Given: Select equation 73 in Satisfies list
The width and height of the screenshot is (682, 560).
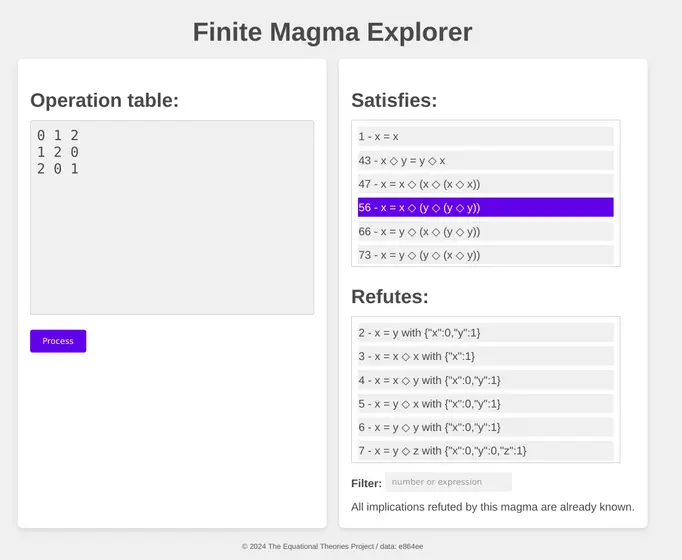Looking at the screenshot, I should pos(485,255).
